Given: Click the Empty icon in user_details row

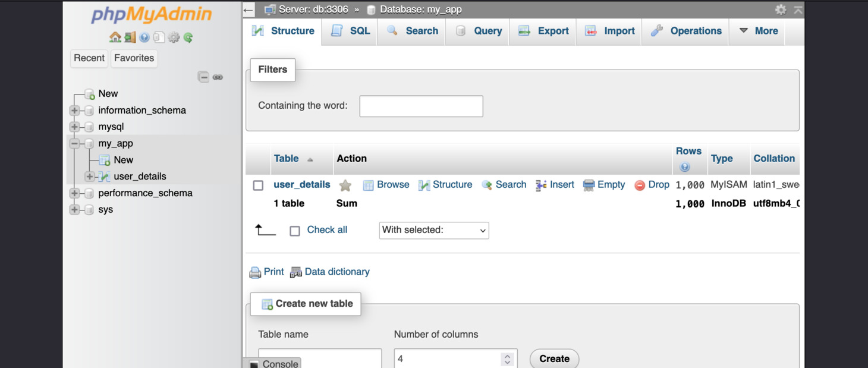Looking at the screenshot, I should click(x=589, y=185).
